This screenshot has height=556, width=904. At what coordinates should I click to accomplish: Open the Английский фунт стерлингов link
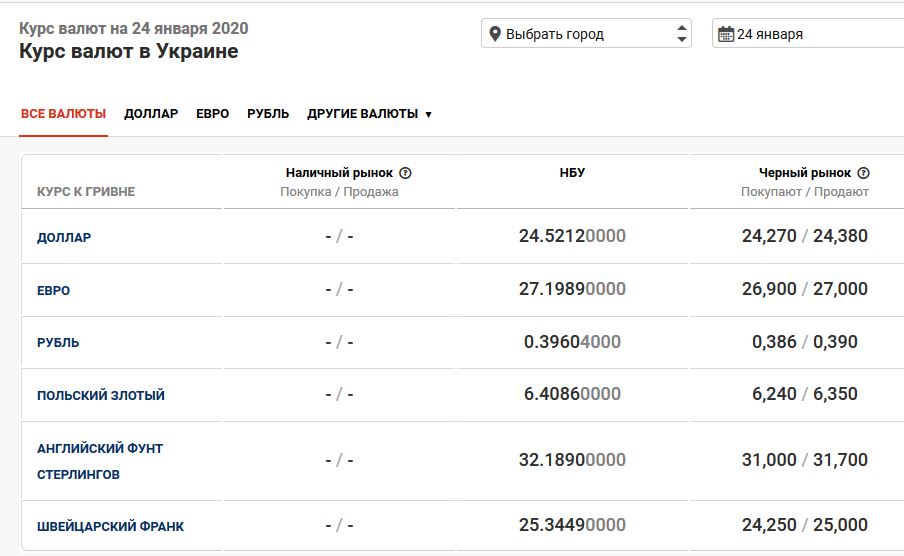pyautogui.click(x=100, y=461)
